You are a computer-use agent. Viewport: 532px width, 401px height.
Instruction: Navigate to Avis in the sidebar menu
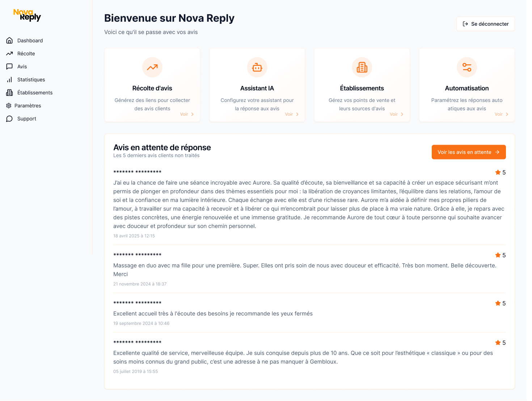coord(22,66)
